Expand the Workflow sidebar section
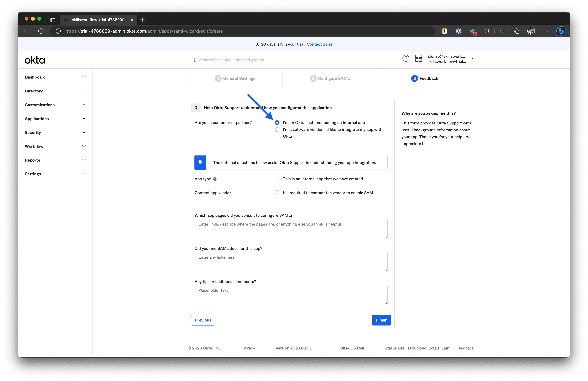Screen dimensions: 588x381 [x=55, y=146]
